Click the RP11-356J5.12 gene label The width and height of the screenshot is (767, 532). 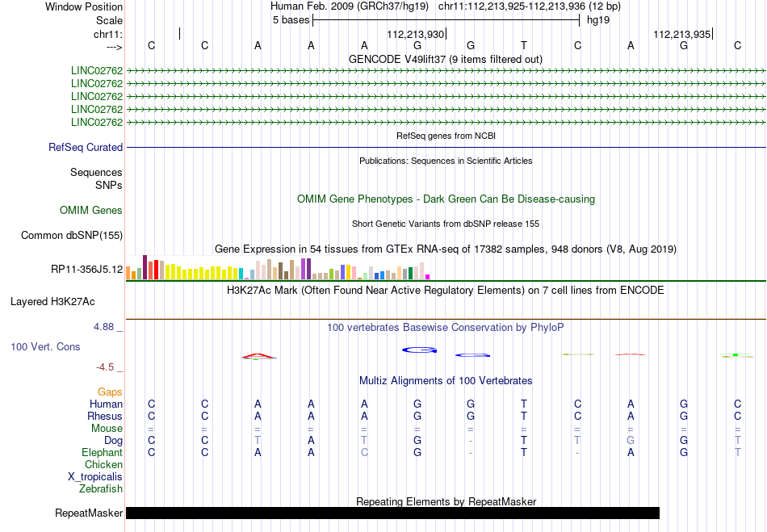coord(86,270)
